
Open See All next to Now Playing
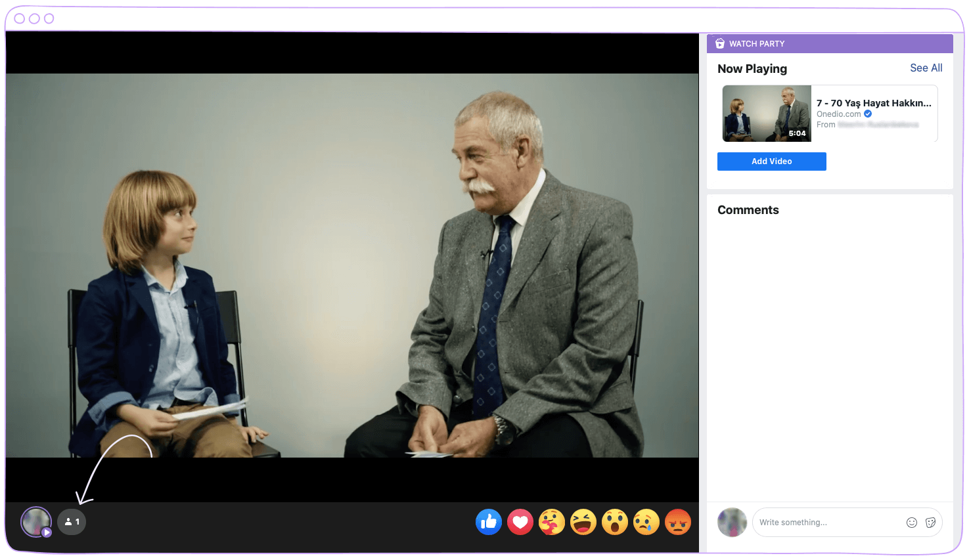pos(926,68)
